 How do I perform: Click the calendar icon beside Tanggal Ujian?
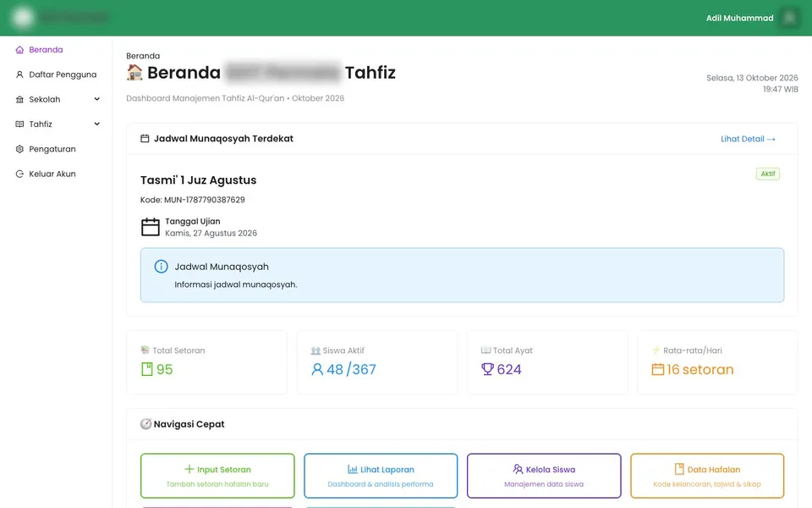coord(151,227)
